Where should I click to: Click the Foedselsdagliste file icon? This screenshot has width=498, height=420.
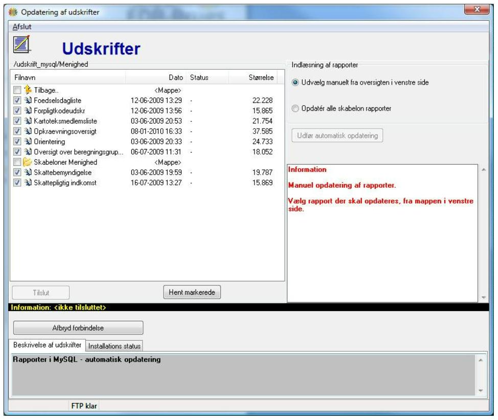pos(28,100)
